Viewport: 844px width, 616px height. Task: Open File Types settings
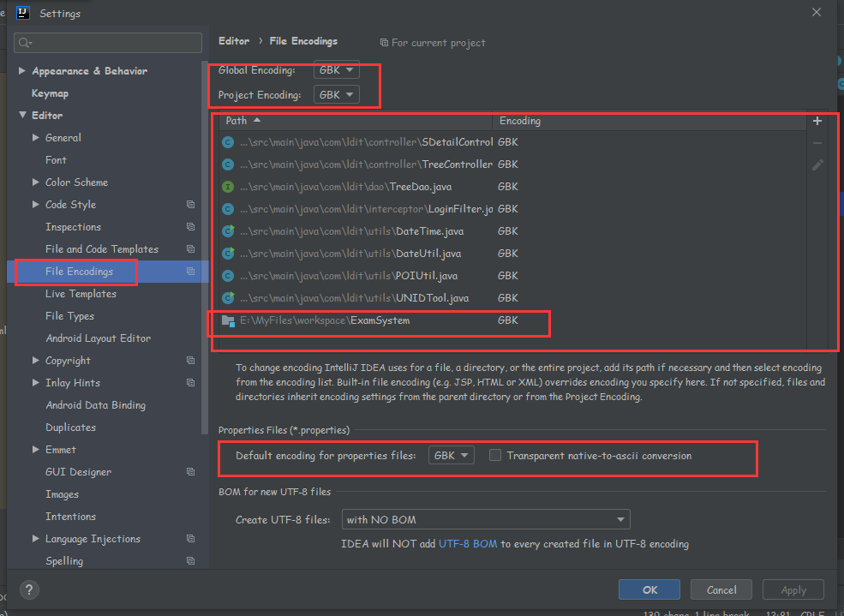point(69,316)
